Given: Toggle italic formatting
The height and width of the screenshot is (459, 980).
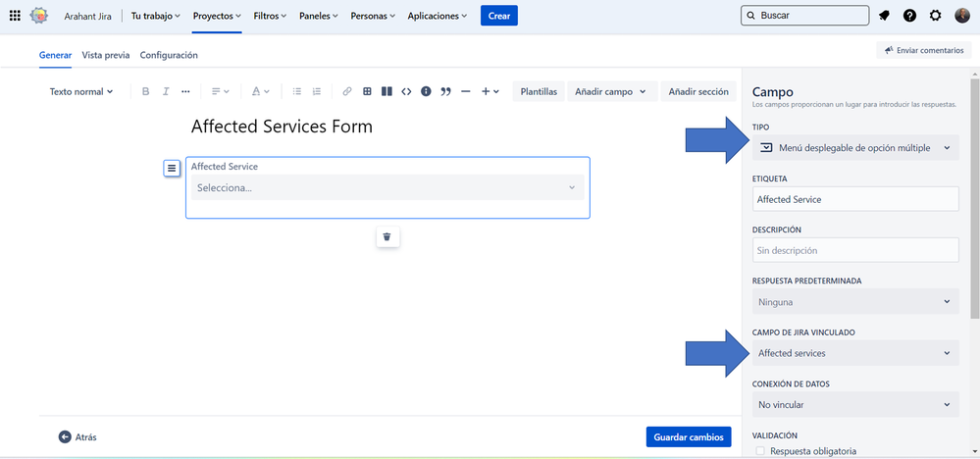Looking at the screenshot, I should [x=166, y=91].
